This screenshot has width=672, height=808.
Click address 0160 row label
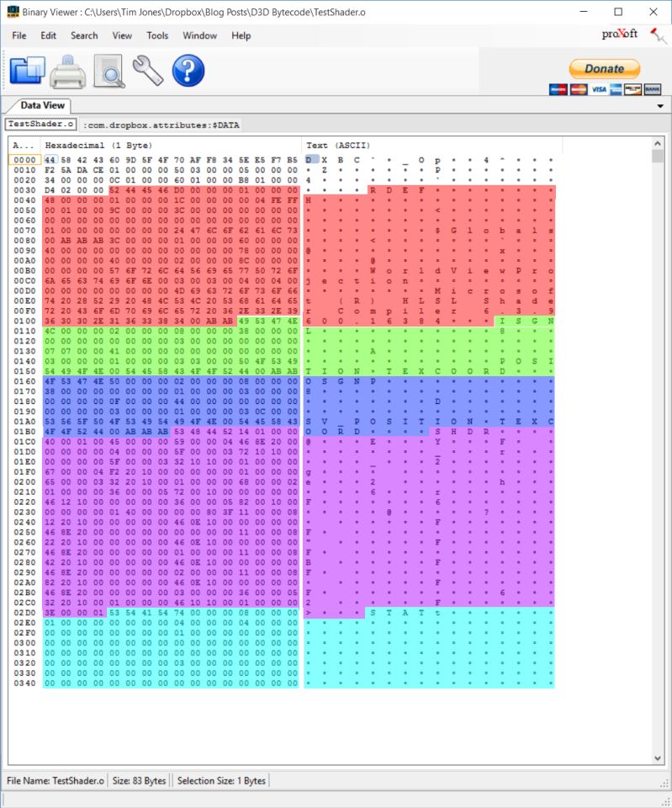point(24,381)
